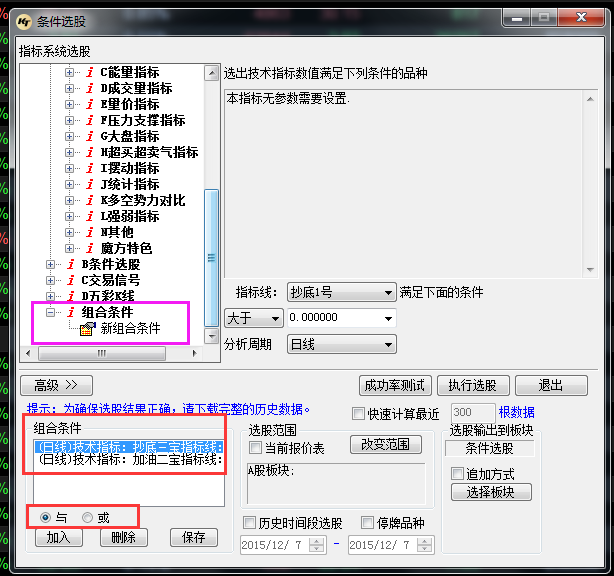Screen dimensions: 614x576
Task: Select the 或 radio button
Action: click(88, 517)
